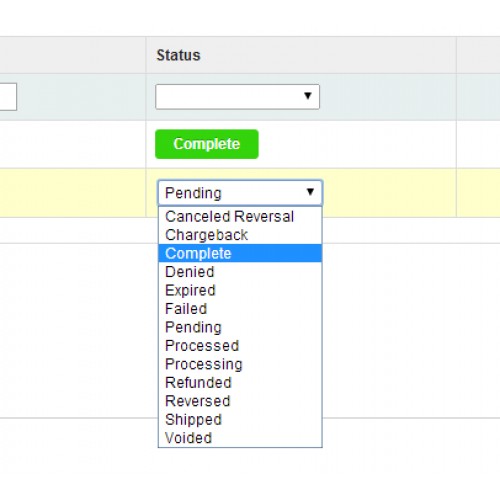500x500 pixels.
Task: Choose Voided at the list bottom
Action: (240, 438)
